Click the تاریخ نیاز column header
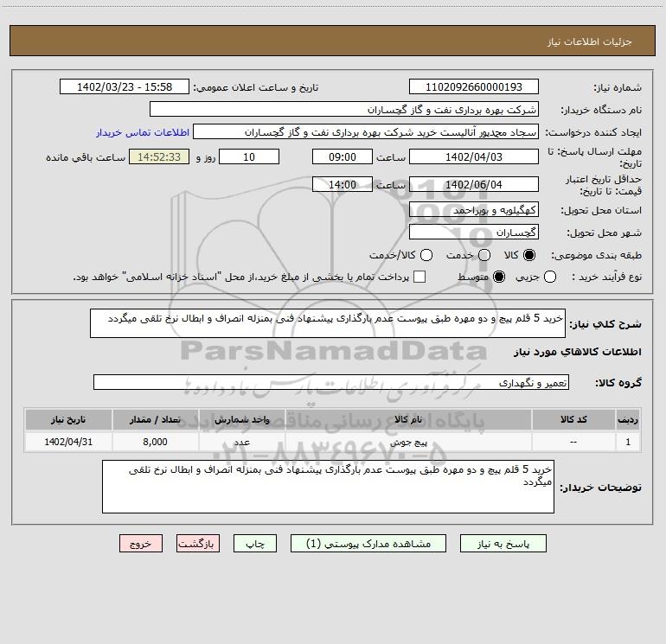The height and width of the screenshot is (644, 666). click(x=68, y=419)
